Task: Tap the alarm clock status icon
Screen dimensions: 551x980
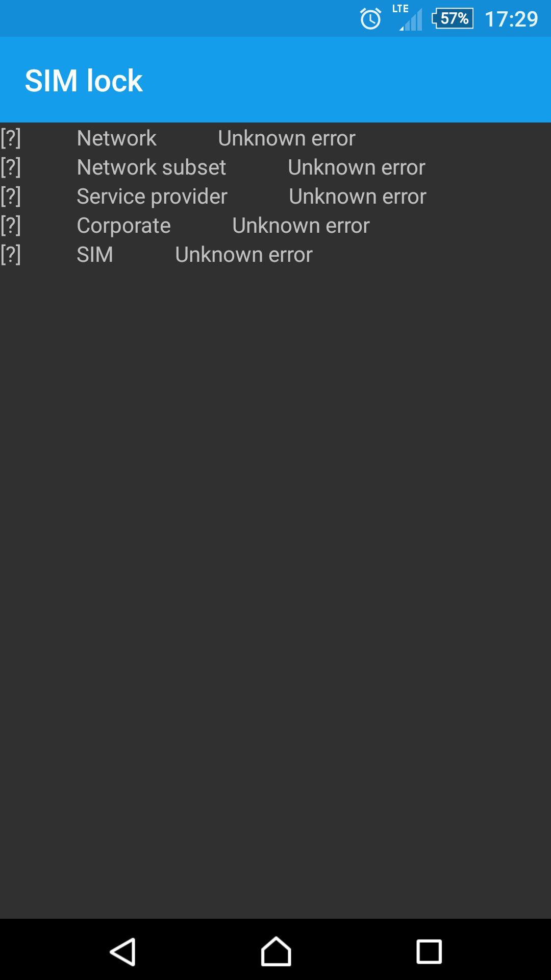Action: 370,19
